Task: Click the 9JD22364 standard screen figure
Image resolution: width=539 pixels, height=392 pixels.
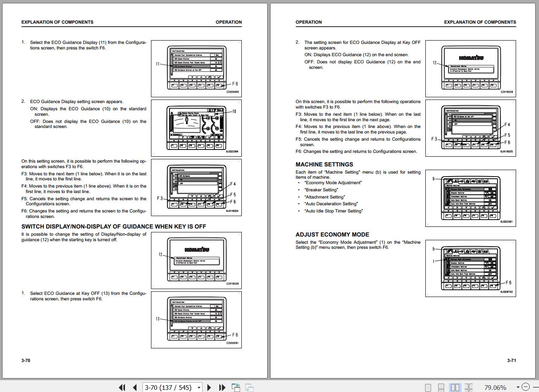Action: tap(196, 128)
